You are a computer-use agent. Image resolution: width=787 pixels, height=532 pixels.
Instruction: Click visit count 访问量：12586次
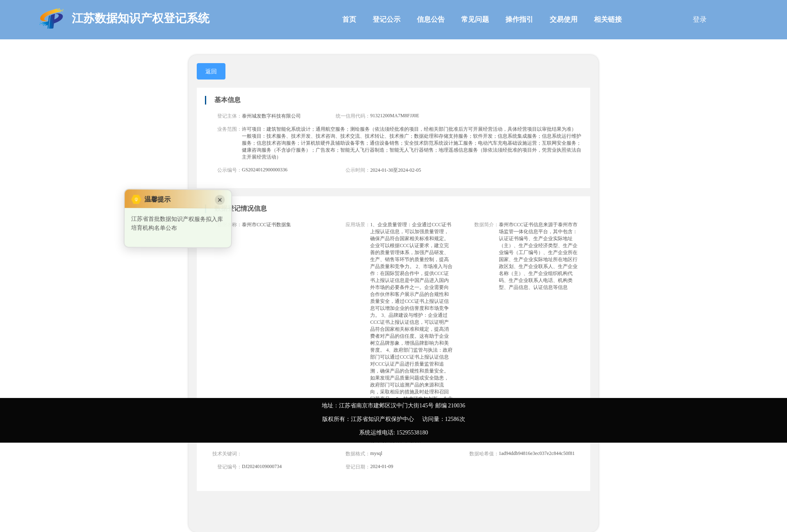(444, 419)
